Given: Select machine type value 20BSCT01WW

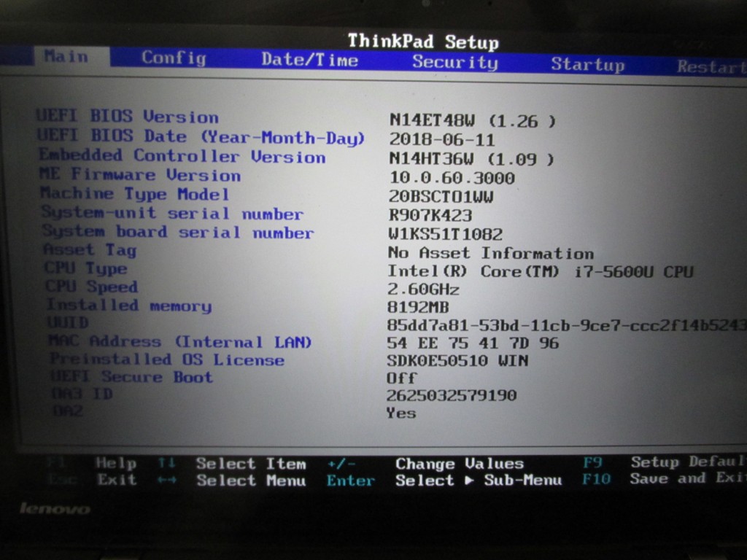Looking at the screenshot, I should pos(441,196).
